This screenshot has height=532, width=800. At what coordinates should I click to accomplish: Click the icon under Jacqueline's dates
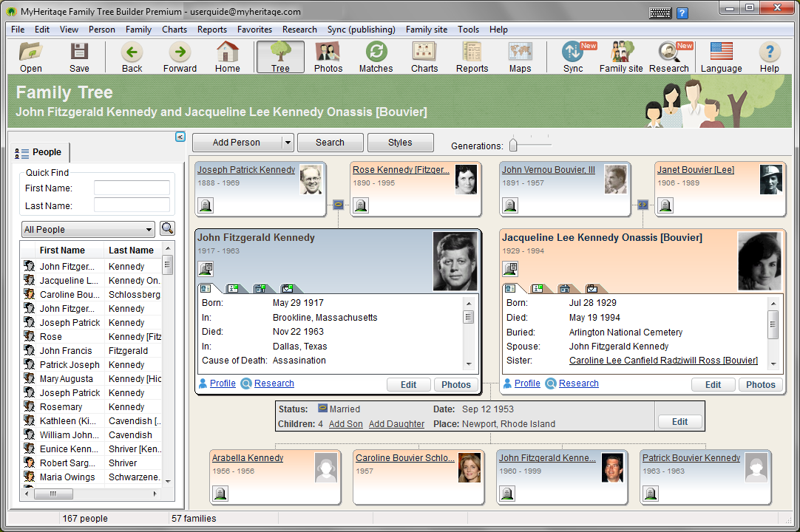pos(510,268)
